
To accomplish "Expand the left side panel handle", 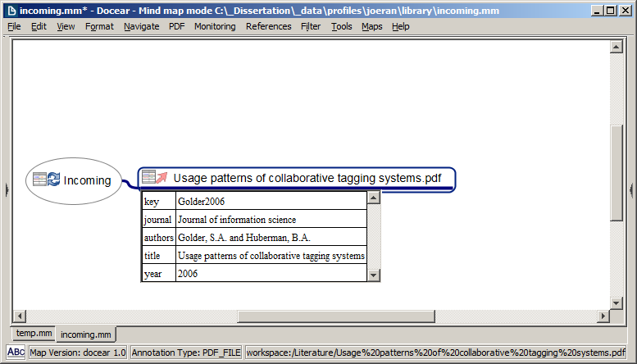I will tap(7, 189).
